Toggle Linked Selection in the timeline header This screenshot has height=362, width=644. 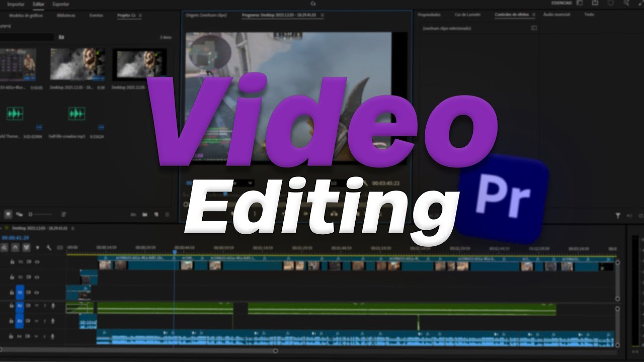tap(26, 247)
